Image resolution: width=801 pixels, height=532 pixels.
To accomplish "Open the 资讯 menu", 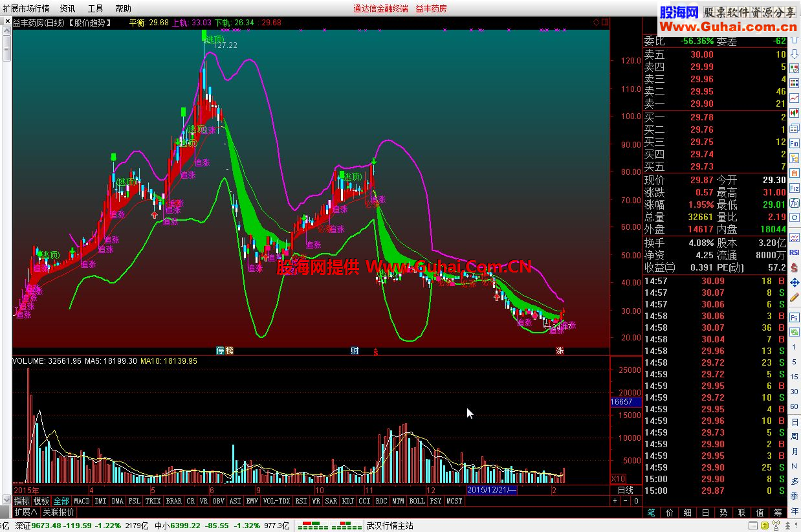I will click(67, 8).
